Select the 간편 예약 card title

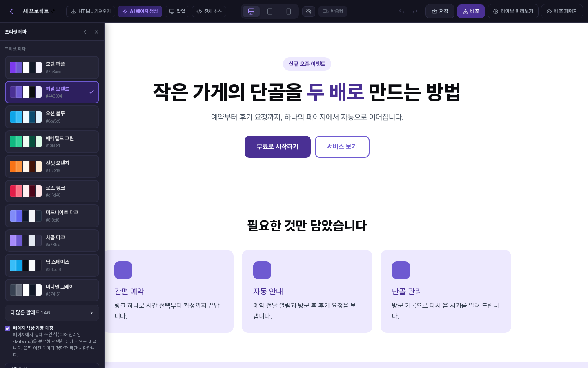tap(129, 291)
